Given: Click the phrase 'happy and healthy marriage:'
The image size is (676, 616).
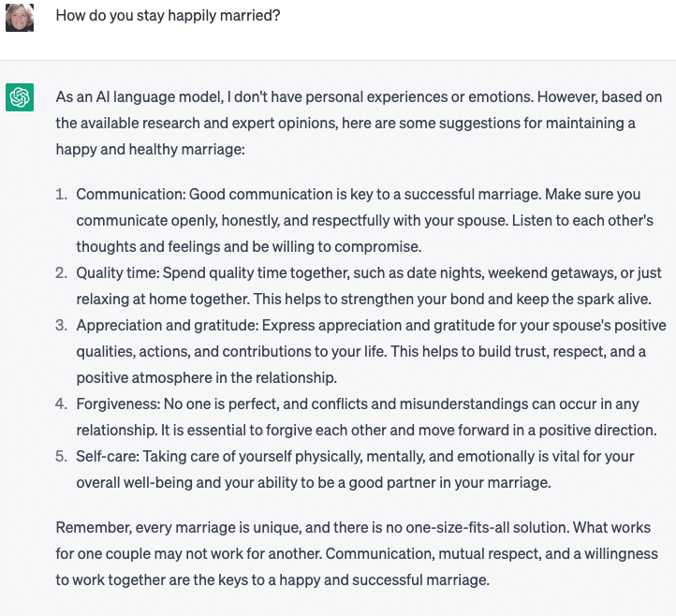Looking at the screenshot, I should click(151, 150).
